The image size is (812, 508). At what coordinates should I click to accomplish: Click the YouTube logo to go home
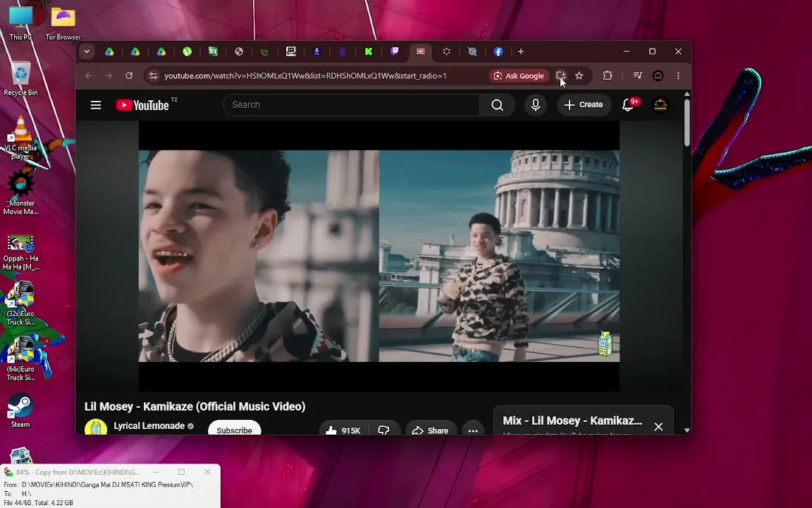(142, 105)
